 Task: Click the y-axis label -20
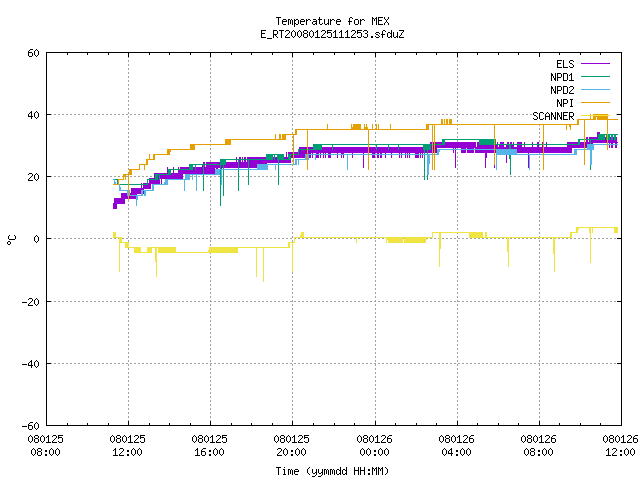[31, 302]
